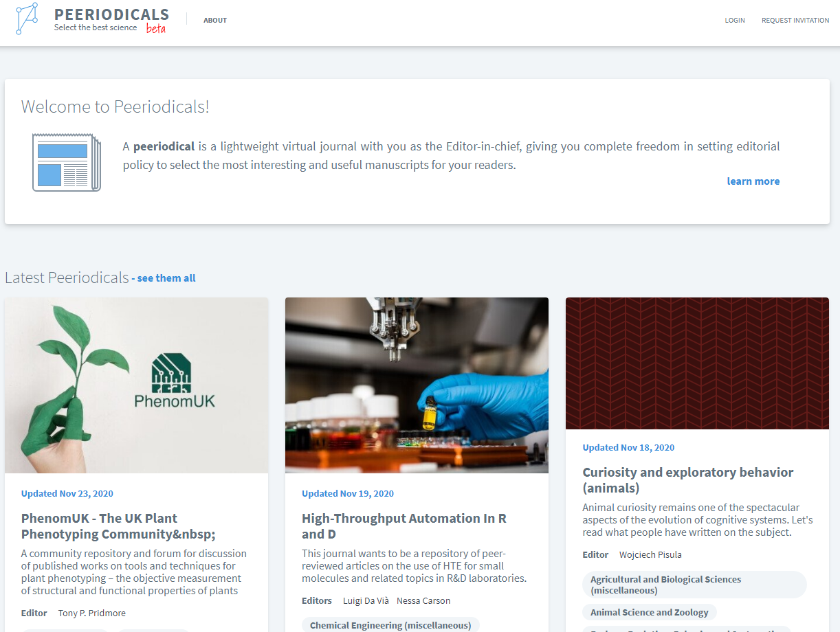This screenshot has height=632, width=840.
Task: Open the dark red patterned cover image
Action: [x=697, y=363]
